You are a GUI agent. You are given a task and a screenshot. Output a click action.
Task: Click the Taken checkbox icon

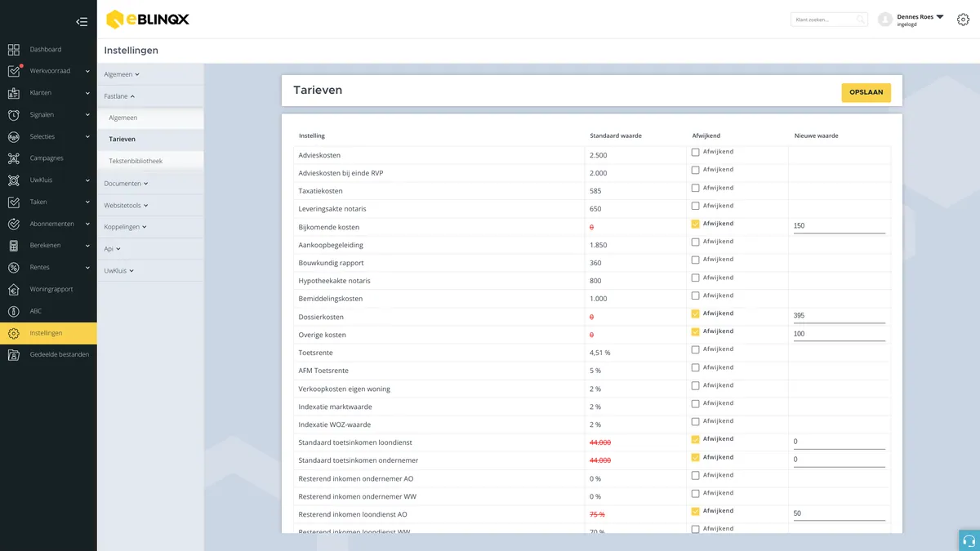pos(14,202)
